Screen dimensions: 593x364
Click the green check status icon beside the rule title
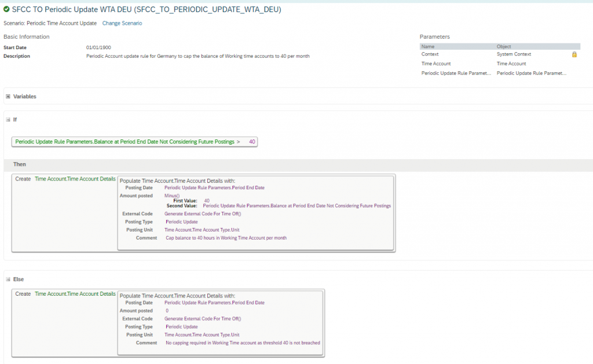pos(6,9)
